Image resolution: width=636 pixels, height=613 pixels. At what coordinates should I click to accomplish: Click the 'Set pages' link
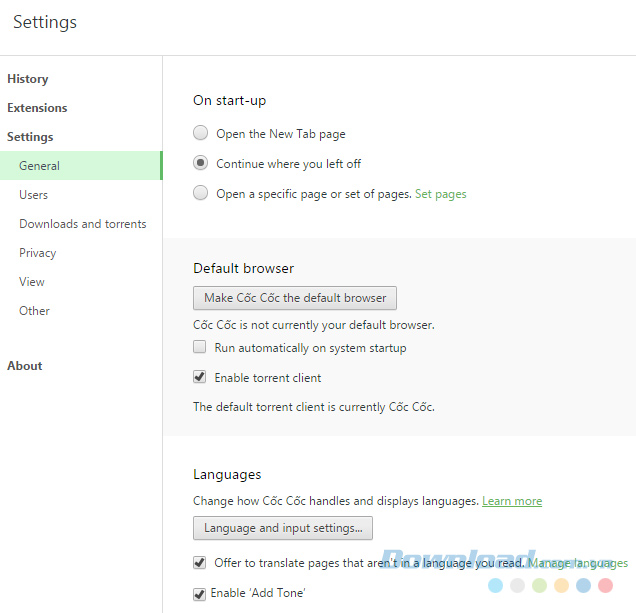click(x=440, y=194)
